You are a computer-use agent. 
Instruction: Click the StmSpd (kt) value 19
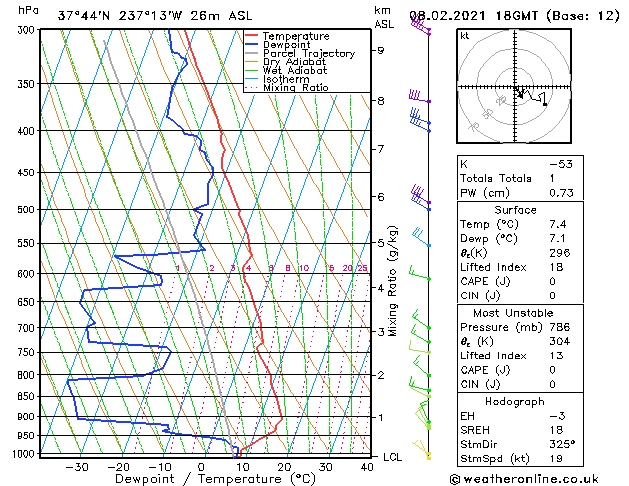pyautogui.click(x=556, y=459)
